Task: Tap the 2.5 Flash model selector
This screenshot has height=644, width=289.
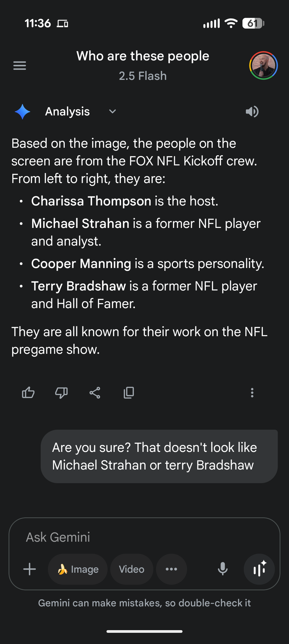Action: click(143, 76)
